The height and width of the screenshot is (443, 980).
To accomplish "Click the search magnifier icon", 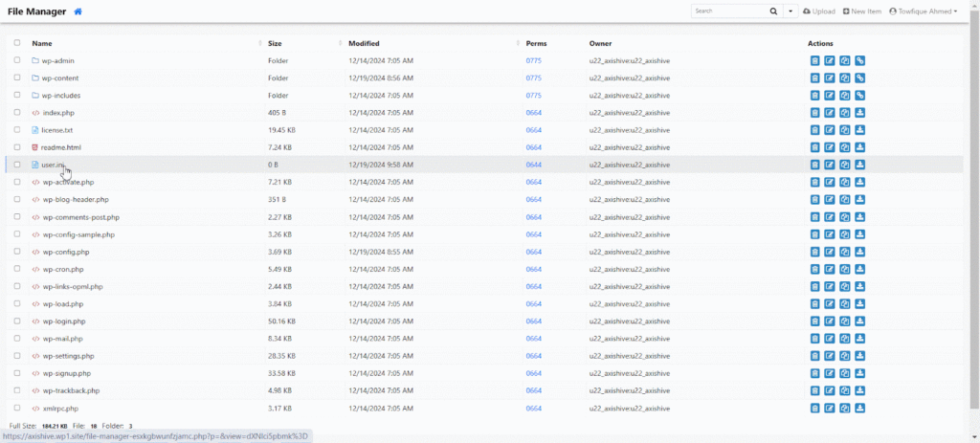I will click(773, 11).
